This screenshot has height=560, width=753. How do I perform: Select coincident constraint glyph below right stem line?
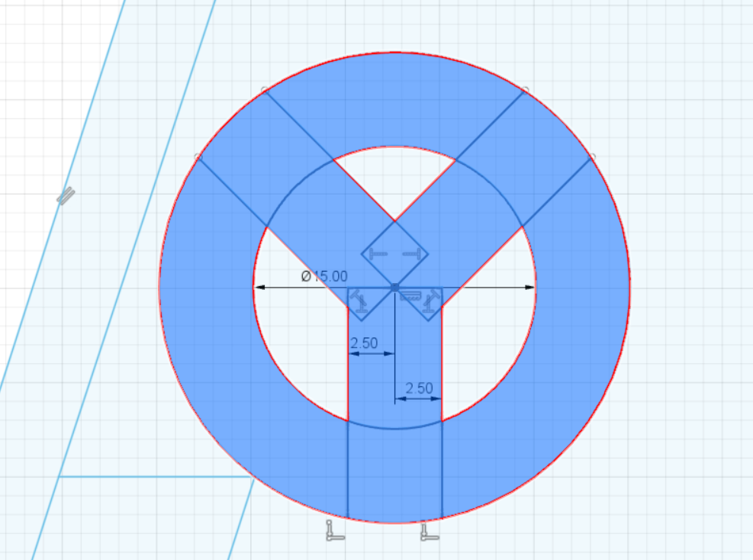pos(430,532)
